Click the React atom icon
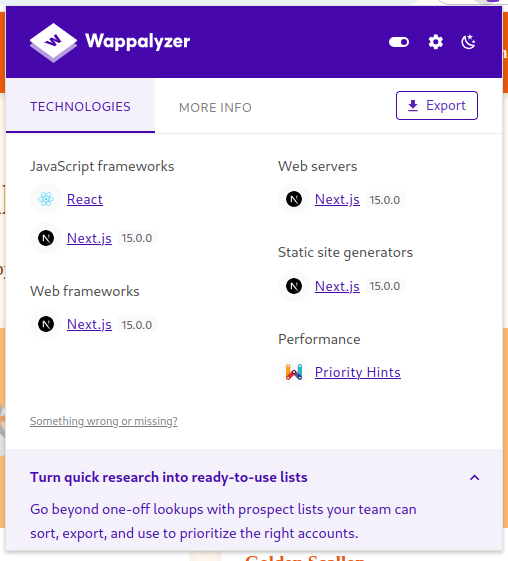The width and height of the screenshot is (508, 561). tap(46, 199)
